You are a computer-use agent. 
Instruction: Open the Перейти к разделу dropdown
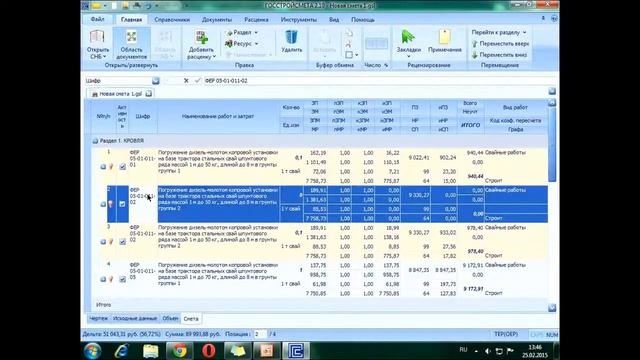click(499, 32)
